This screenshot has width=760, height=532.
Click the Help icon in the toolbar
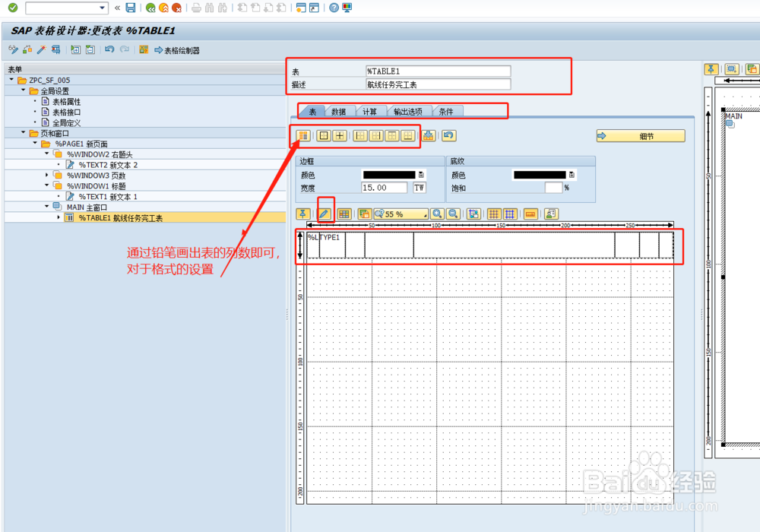333,7
